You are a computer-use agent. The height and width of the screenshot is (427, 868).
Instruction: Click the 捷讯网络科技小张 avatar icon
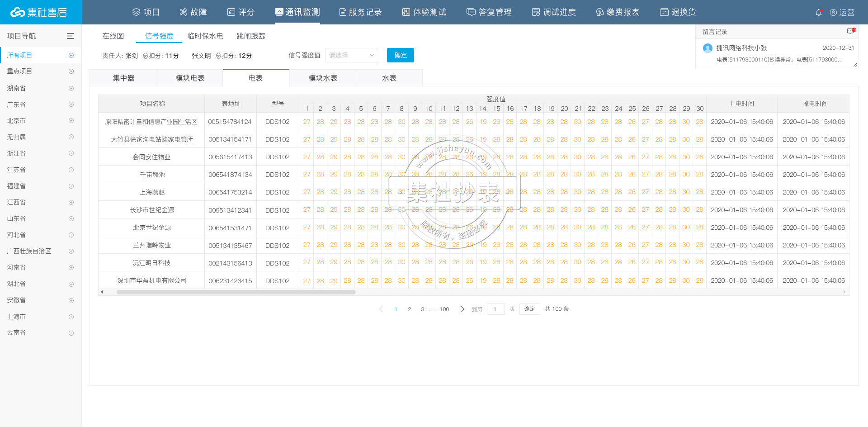[708, 48]
